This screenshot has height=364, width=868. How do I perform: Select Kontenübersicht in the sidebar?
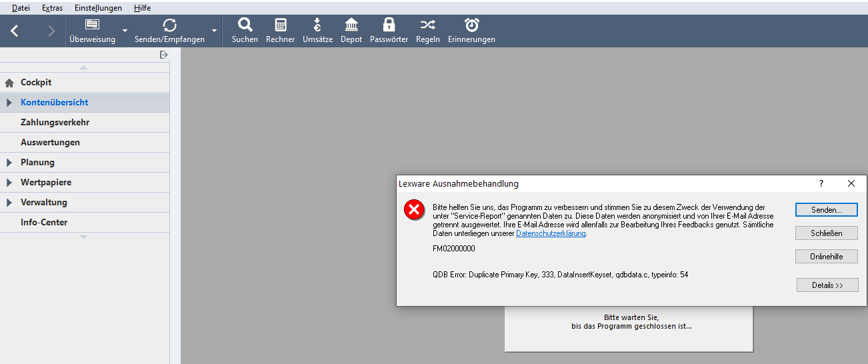click(x=85, y=103)
